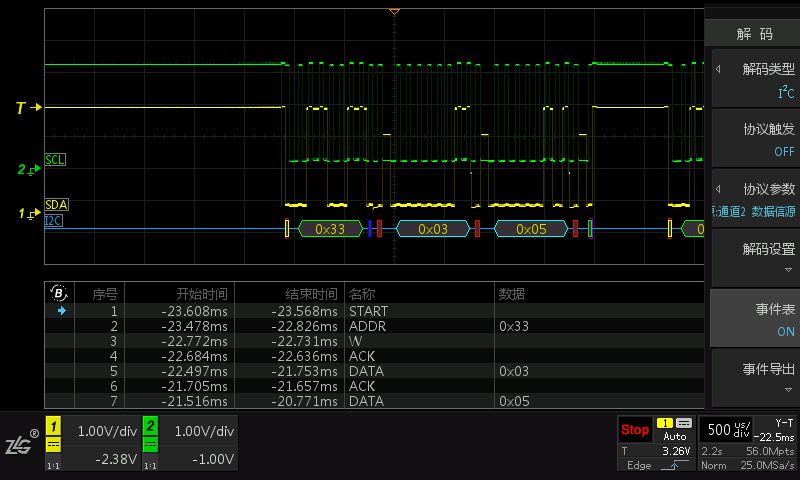Click the green SCL channel label

55,160
